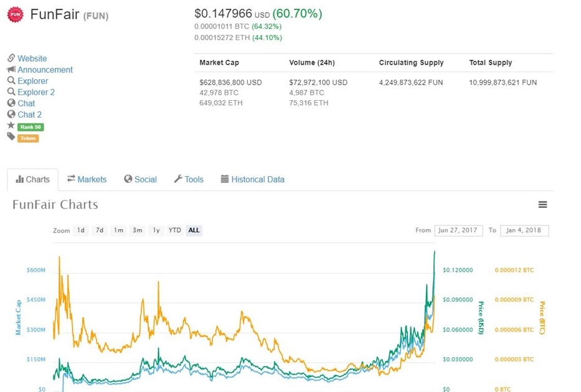Viewport: 581px width, 392px height.
Task: Click the tag icon beside Token
Action: [x=11, y=137]
